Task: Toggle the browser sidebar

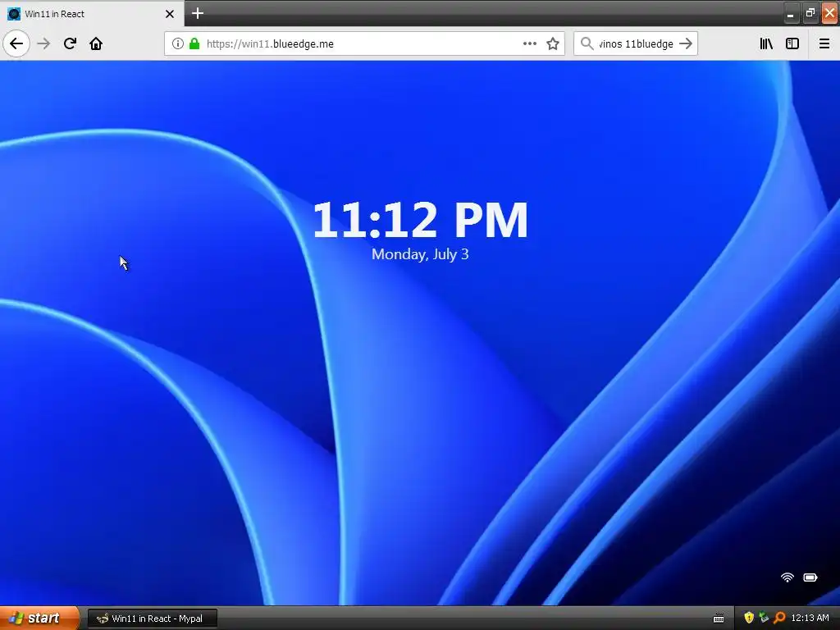Action: (x=792, y=43)
